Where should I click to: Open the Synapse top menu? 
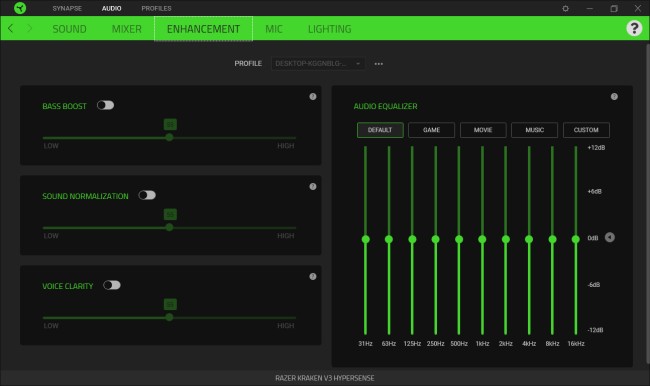pyautogui.click(x=67, y=8)
